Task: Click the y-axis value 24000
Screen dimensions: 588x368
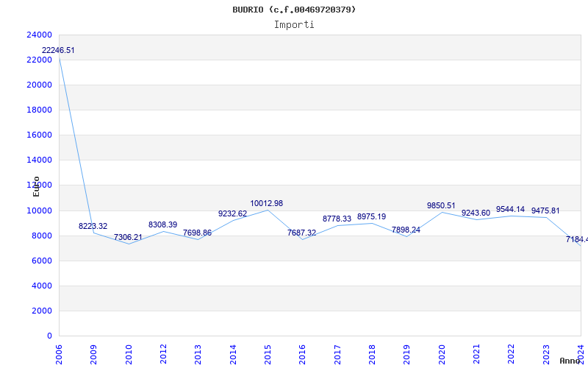Action: pos(40,35)
